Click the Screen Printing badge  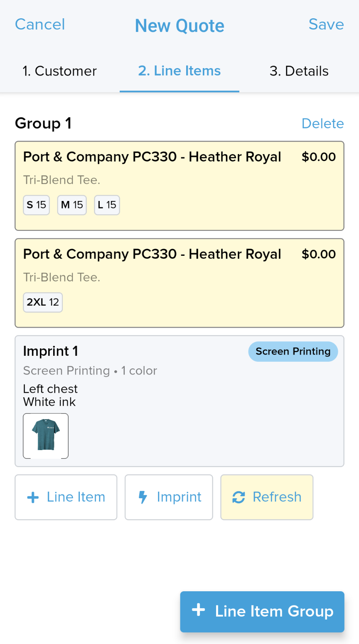click(293, 352)
